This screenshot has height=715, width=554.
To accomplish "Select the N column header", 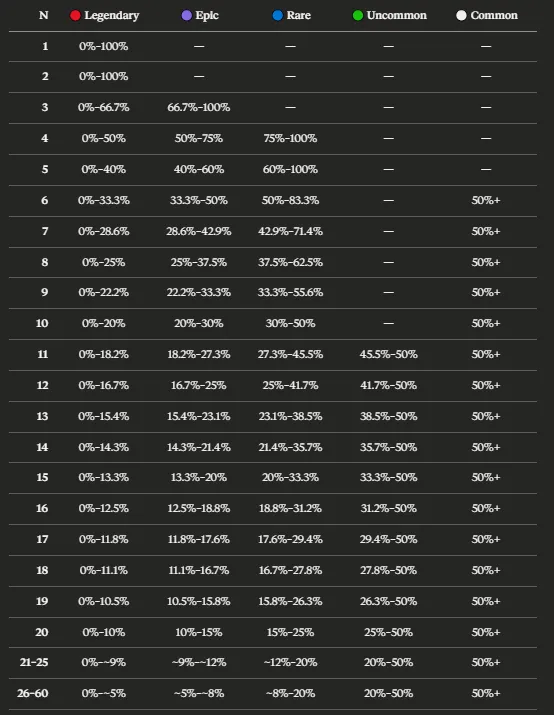I will click(43, 15).
